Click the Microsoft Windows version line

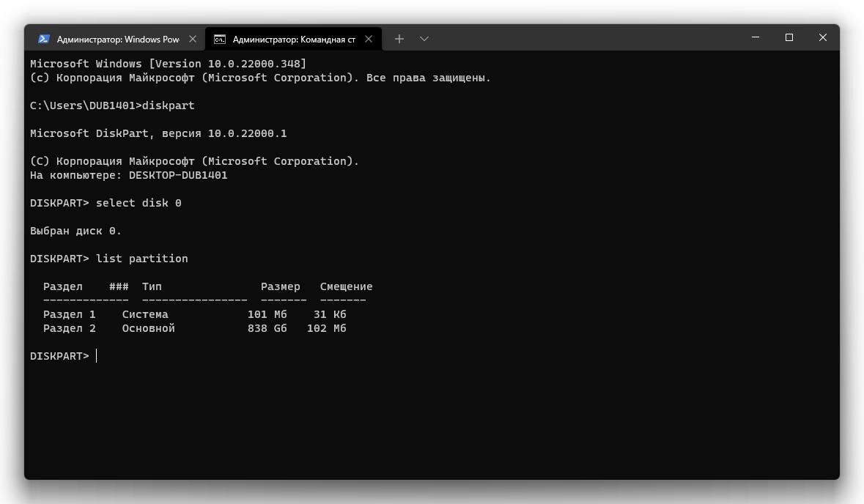tap(169, 63)
